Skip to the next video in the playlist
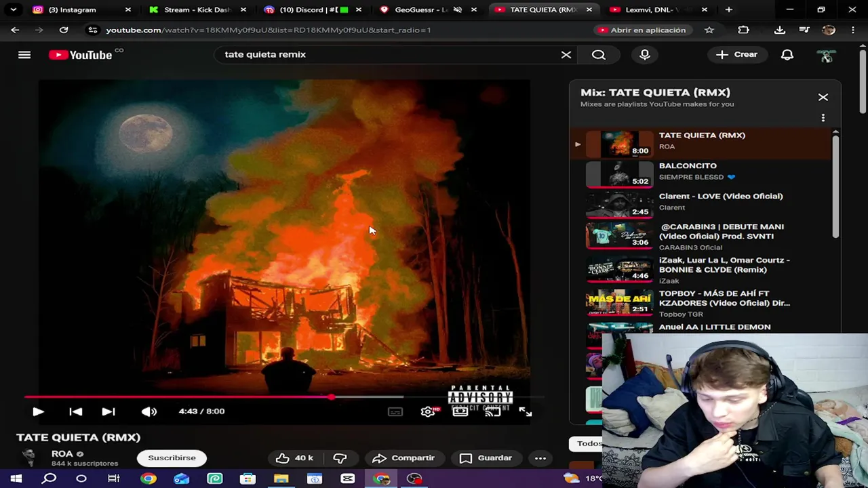868x488 pixels. pos(108,411)
